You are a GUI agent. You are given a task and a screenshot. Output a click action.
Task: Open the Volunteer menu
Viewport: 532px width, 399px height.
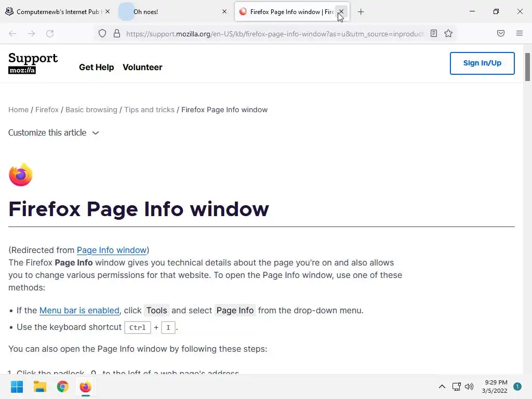tap(142, 67)
